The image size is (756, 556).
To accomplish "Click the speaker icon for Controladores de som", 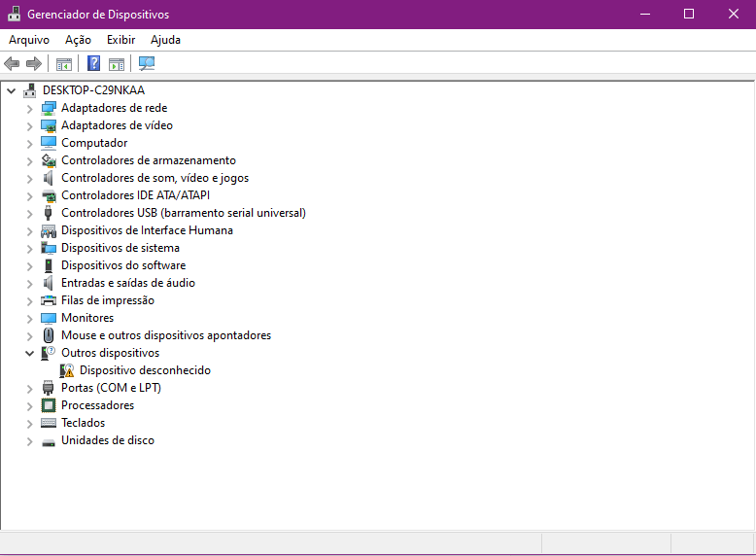I will pyautogui.click(x=49, y=178).
